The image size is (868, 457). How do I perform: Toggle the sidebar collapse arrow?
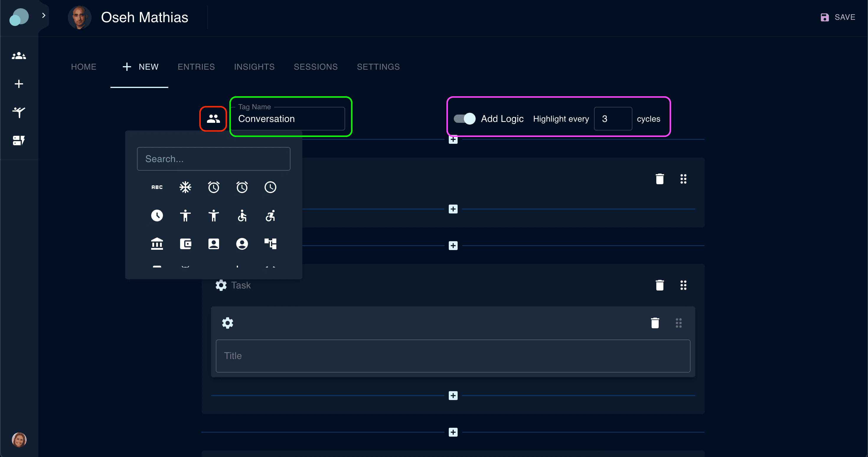(43, 16)
